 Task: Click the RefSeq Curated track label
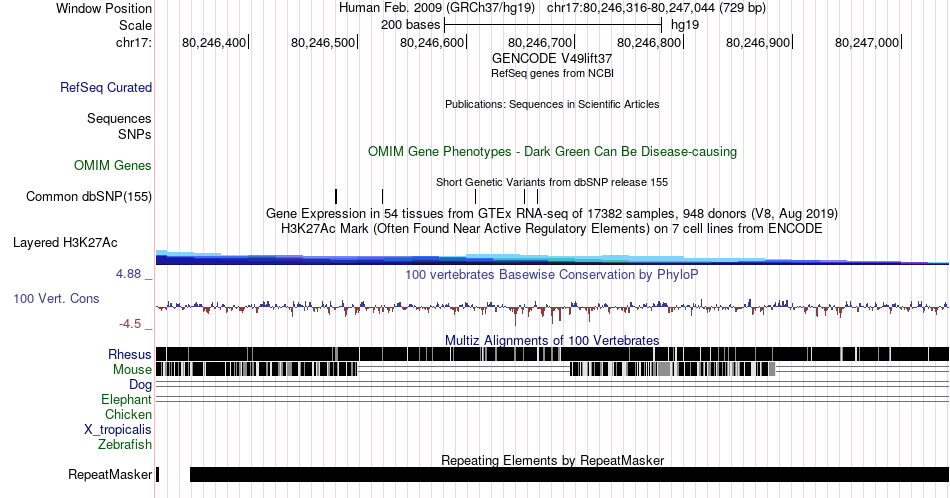tap(106, 87)
